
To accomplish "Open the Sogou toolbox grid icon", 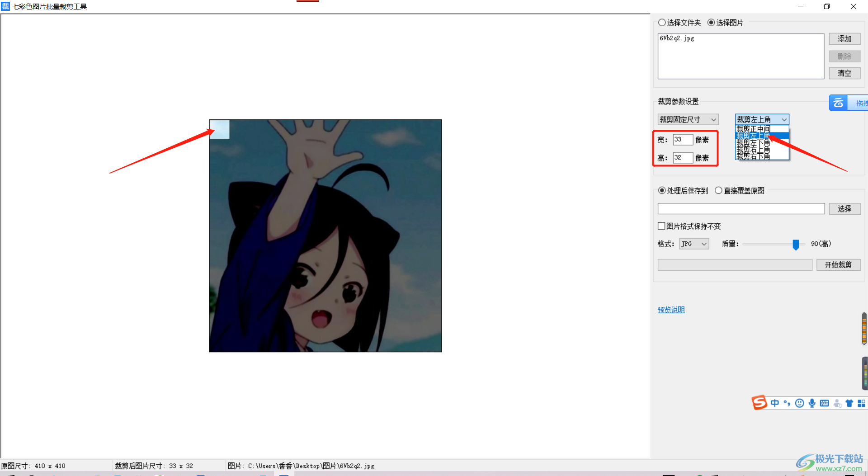I will (x=862, y=403).
